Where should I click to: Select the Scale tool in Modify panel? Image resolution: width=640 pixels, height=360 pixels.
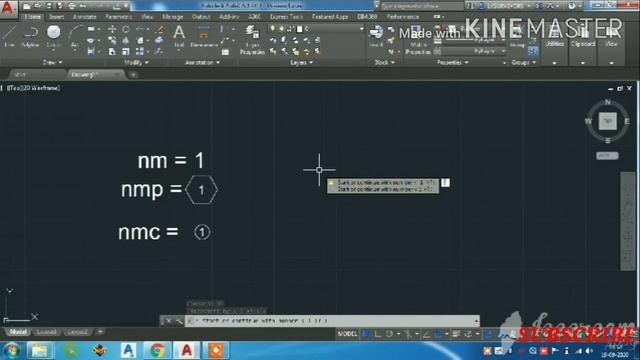pyautogui.click(x=126, y=51)
